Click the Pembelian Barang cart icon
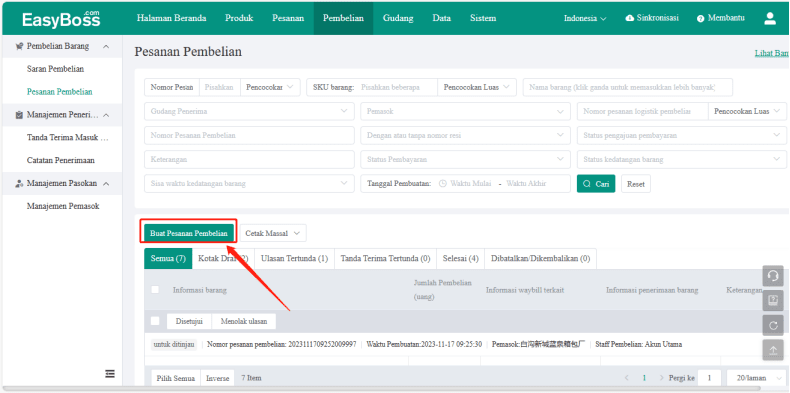 pyautogui.click(x=19, y=46)
